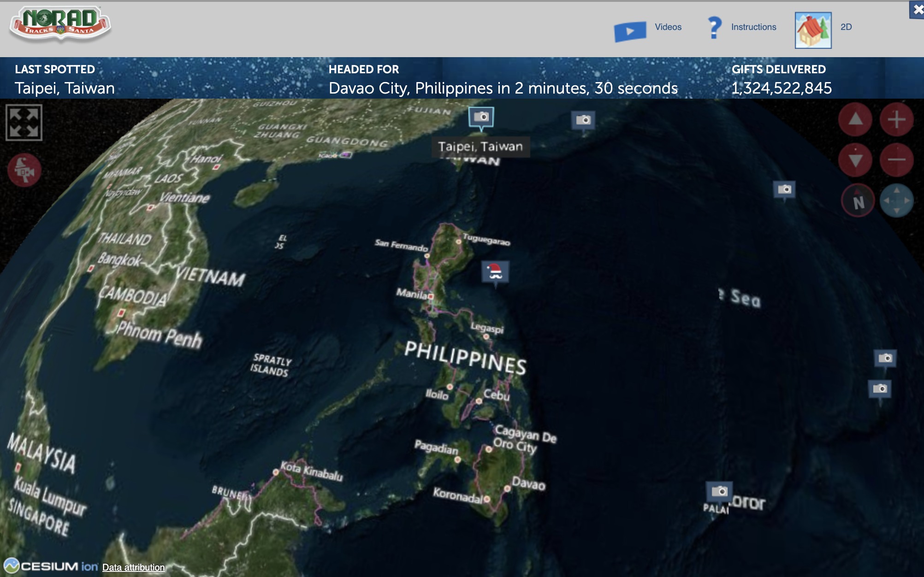Image resolution: width=924 pixels, height=577 pixels.
Task: Open the lower camera marker on right edge
Action: 880,390
